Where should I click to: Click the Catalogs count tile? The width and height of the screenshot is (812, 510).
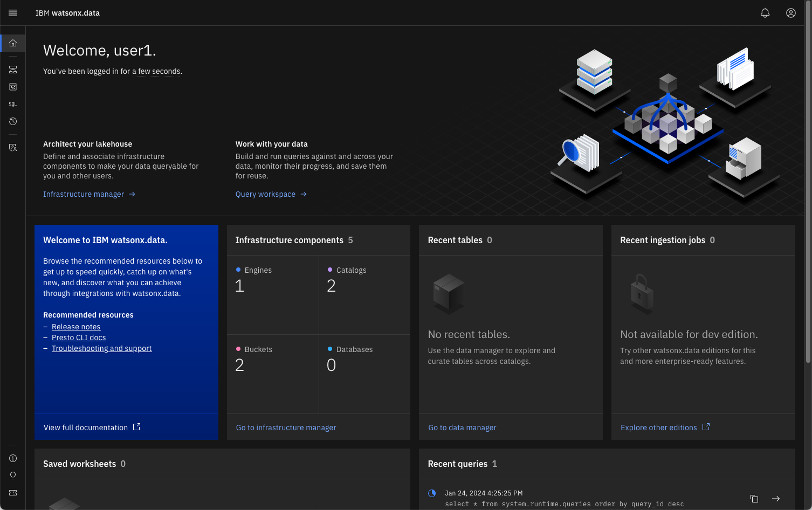coord(364,295)
